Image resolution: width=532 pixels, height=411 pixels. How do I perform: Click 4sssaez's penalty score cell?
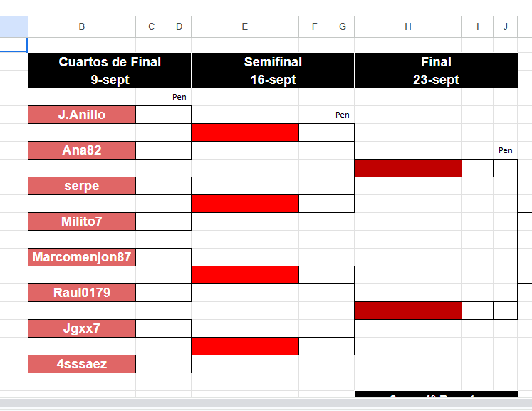point(179,364)
